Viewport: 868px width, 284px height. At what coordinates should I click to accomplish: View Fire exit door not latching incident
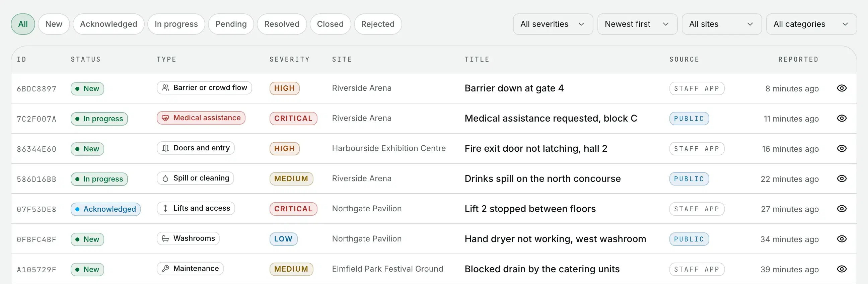pyautogui.click(x=842, y=149)
